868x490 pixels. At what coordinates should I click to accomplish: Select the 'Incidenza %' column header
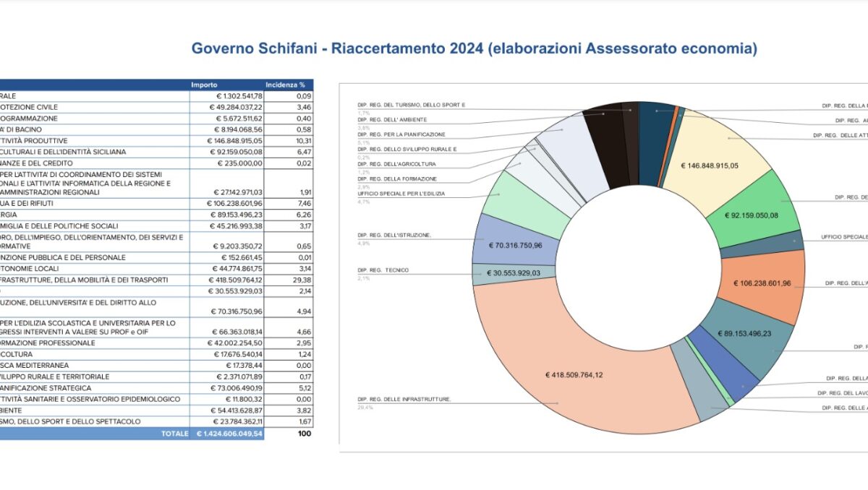tap(285, 85)
